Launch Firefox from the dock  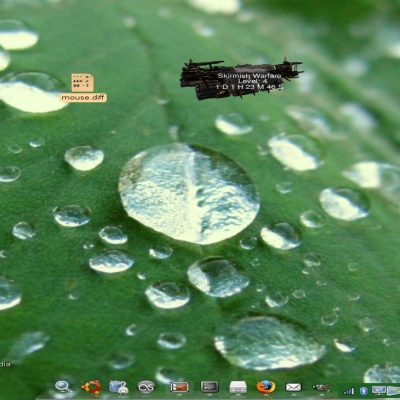coord(266,387)
